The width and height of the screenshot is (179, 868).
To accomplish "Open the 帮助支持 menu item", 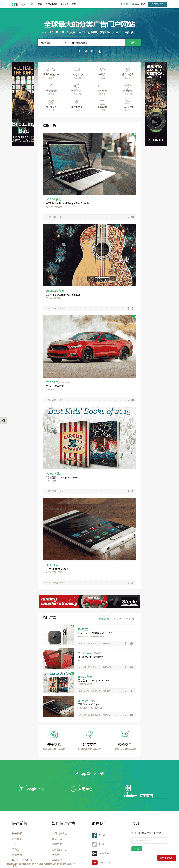I will coord(64,4).
